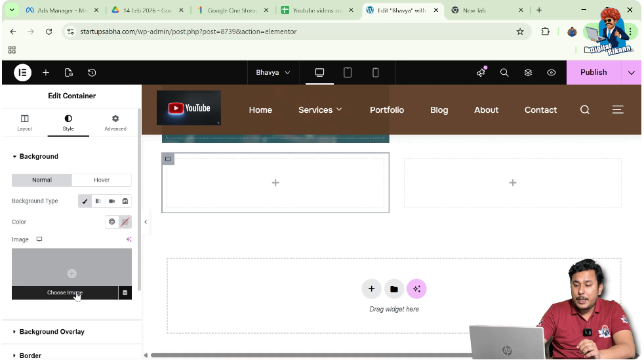Image resolution: width=644 pixels, height=360 pixels.
Task: Click the Add Element plus icon
Action: pos(46,73)
